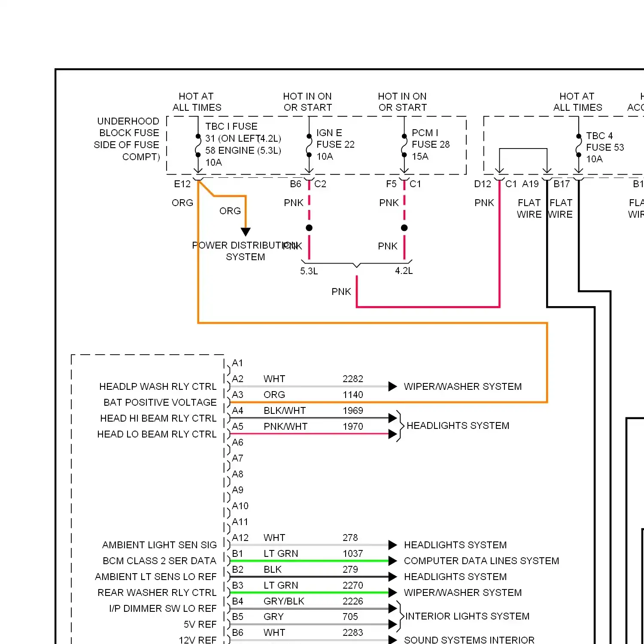Click the SOUND SYSTEMS INTERIOR label
This screenshot has height=644, width=644.
469,640
